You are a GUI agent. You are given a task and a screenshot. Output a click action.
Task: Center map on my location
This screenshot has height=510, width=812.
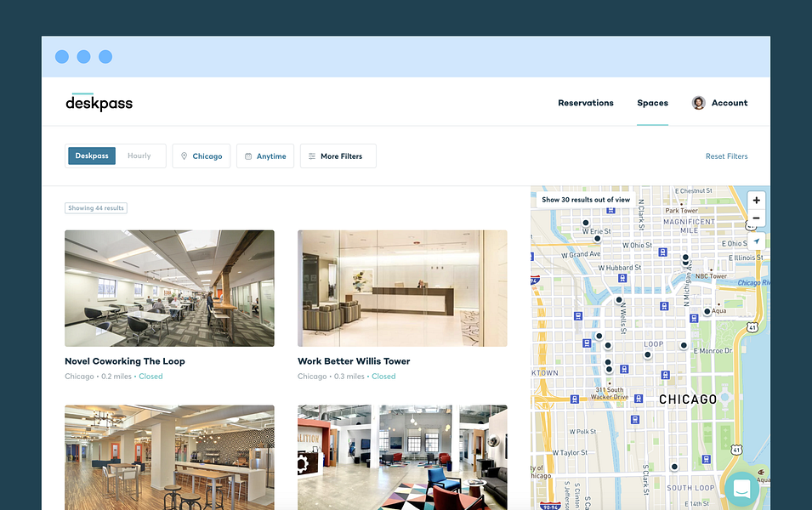click(756, 241)
